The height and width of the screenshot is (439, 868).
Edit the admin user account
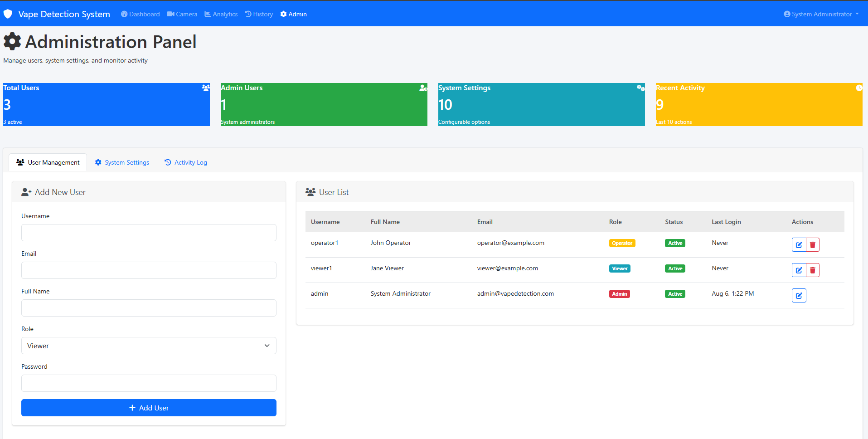click(799, 296)
